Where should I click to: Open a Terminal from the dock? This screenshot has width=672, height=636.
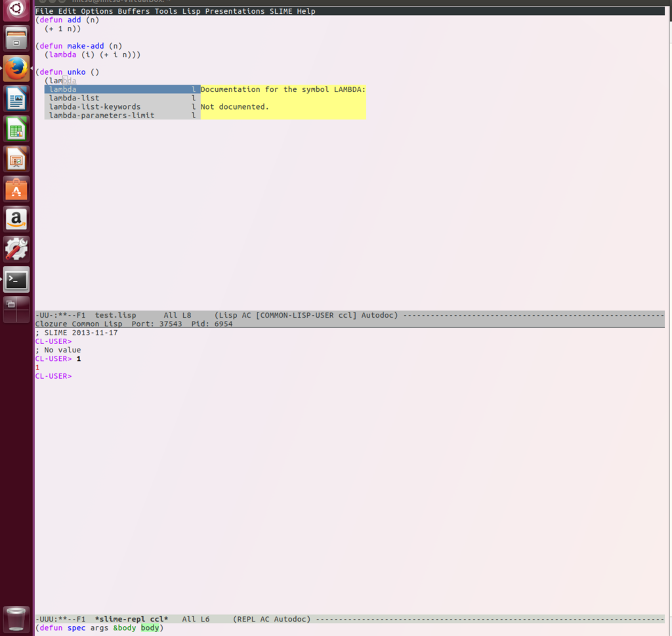(16, 279)
